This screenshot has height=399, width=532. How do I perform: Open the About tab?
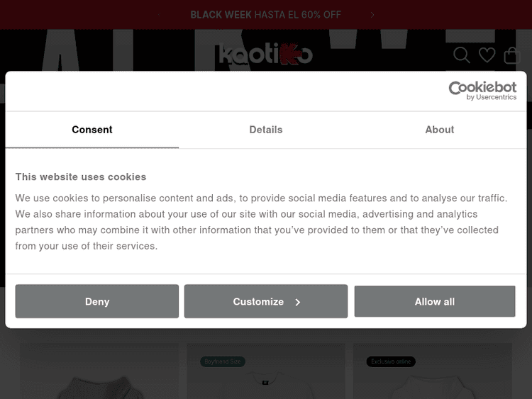tap(440, 130)
